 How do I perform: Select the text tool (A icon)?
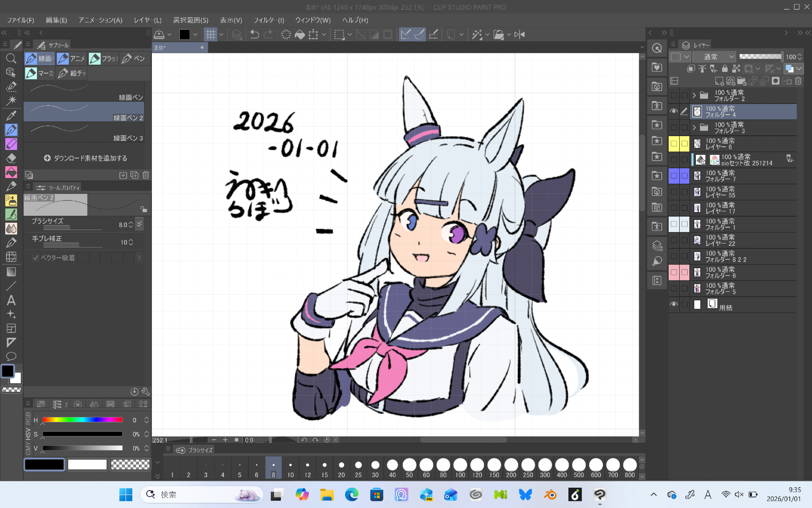(11, 301)
